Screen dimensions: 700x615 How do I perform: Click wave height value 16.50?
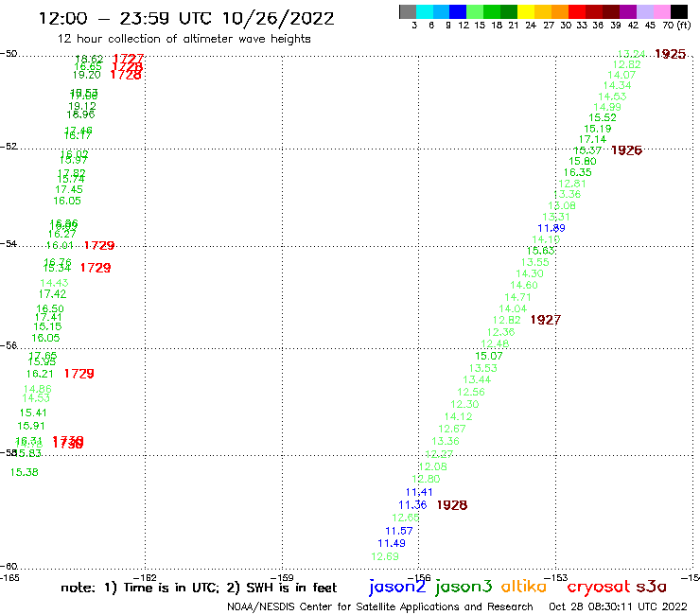50,308
